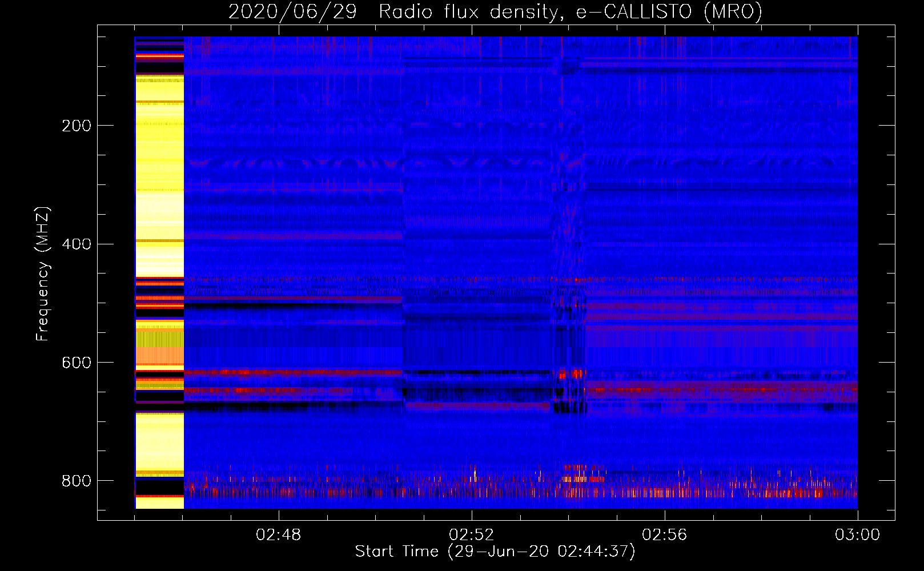Click the 'Frequency (MHZ)' axis label
This screenshot has height=571, width=924.
pos(43,274)
